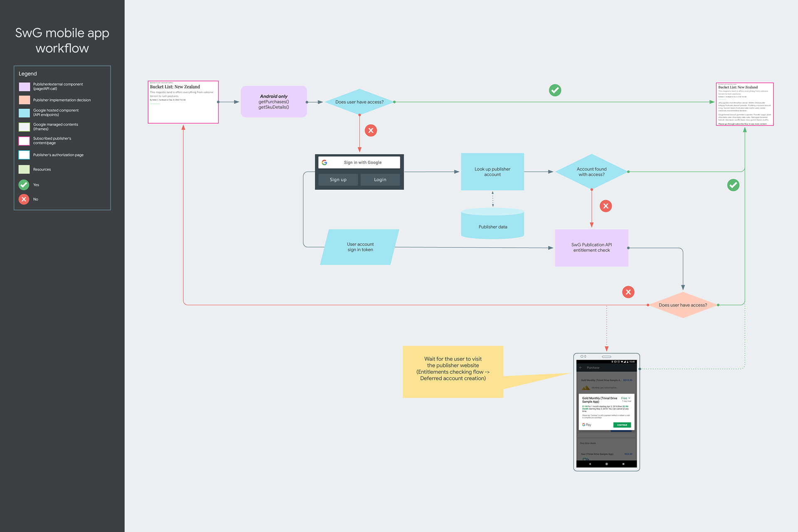This screenshot has height=532, width=798.
Task: Select SwG Publication API entitlement check box
Action: click(x=591, y=248)
